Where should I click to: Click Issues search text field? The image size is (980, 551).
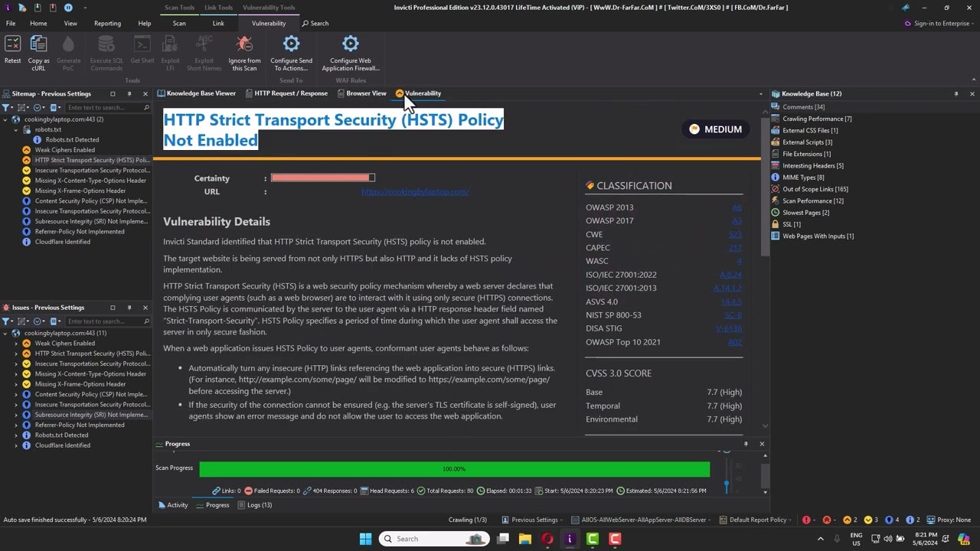pyautogui.click(x=107, y=321)
